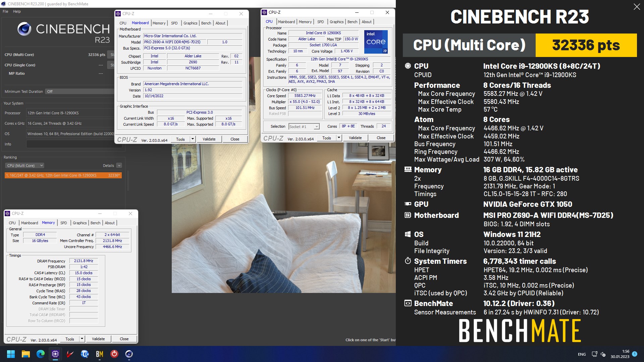Image resolution: width=644 pixels, height=362 pixels.
Task: Open the Cinebench taskbar icon
Action: tap(129, 354)
